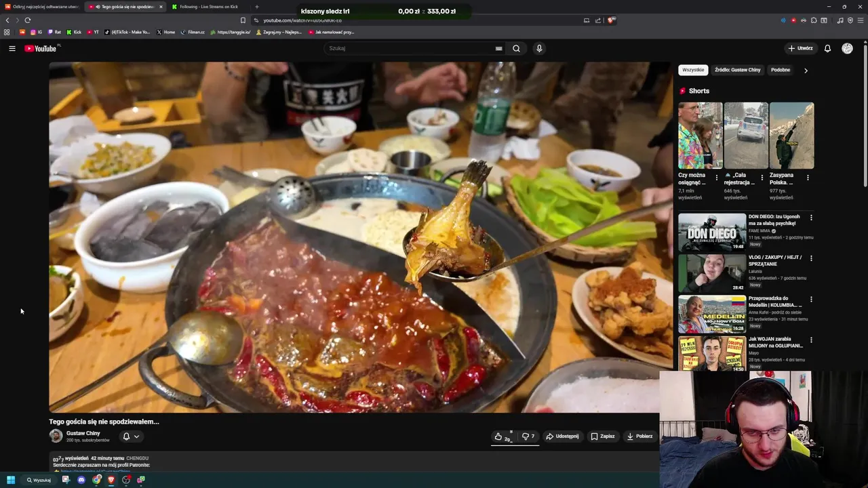Open Discord from the taskbar
The width and height of the screenshot is (868, 488).
point(81,480)
